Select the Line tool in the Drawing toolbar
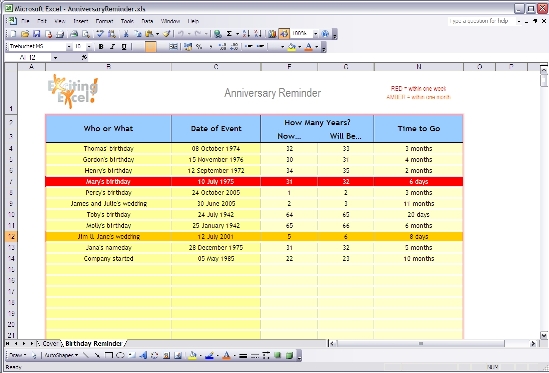The height and width of the screenshot is (373, 549). point(86,355)
